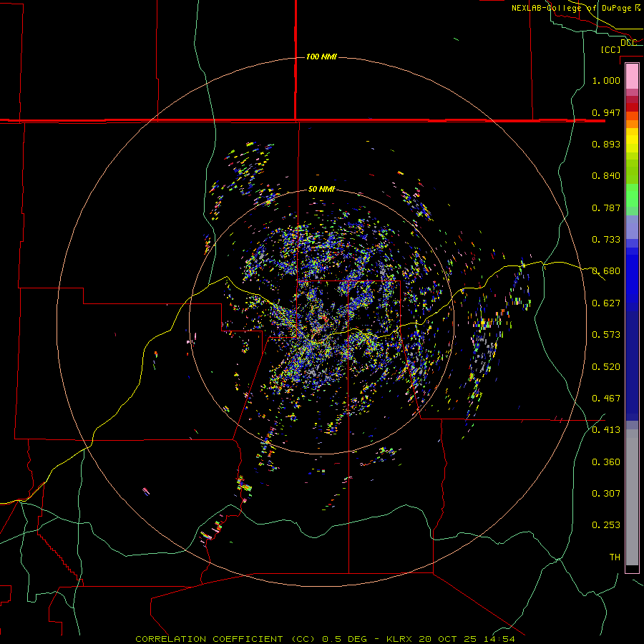Click the 0.733 legend value
The height and width of the screenshot is (644, 644).
click(x=606, y=240)
